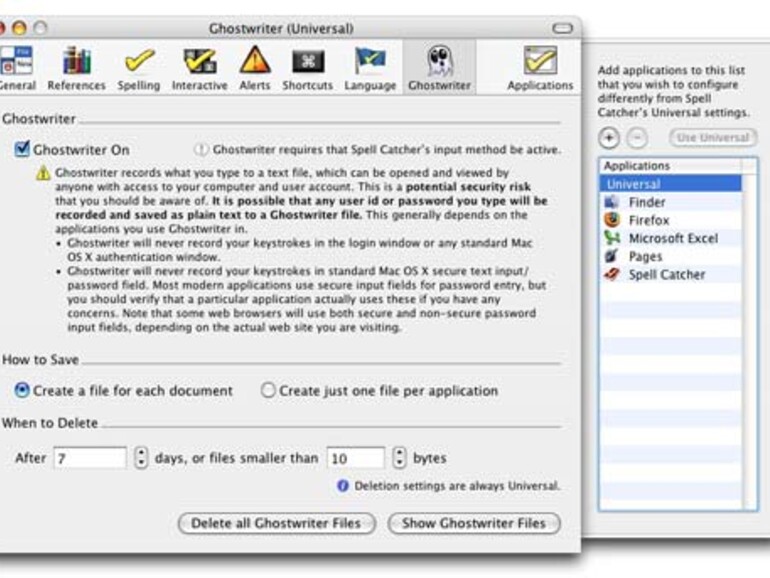The image size is (770, 578).
Task: Open the General preferences icon
Action: click(x=17, y=61)
